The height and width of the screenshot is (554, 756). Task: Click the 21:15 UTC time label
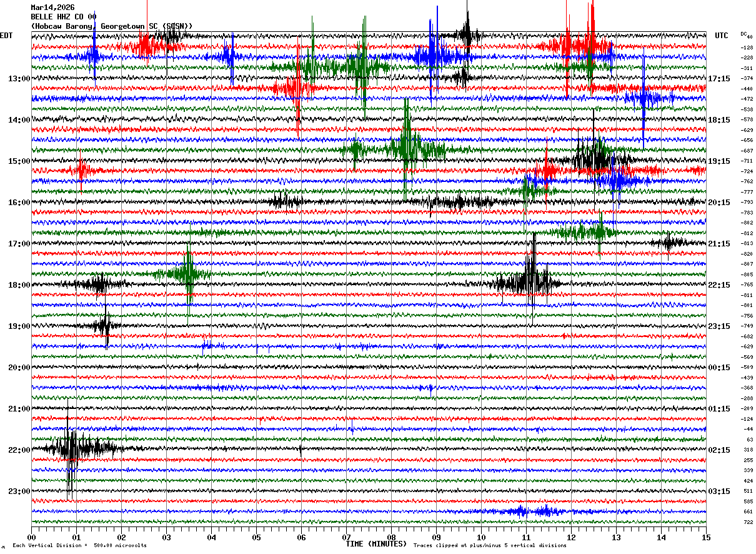point(719,243)
